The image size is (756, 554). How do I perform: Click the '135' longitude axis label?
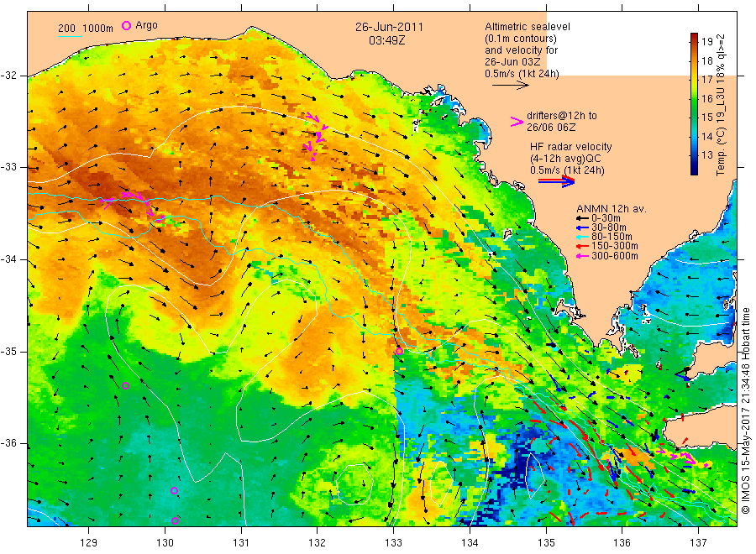click(x=546, y=543)
